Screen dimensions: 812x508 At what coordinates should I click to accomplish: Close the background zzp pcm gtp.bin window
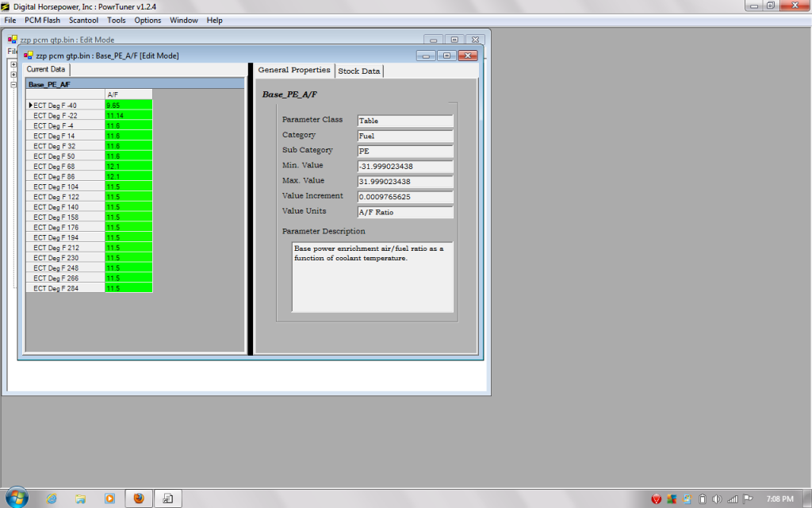coord(475,40)
